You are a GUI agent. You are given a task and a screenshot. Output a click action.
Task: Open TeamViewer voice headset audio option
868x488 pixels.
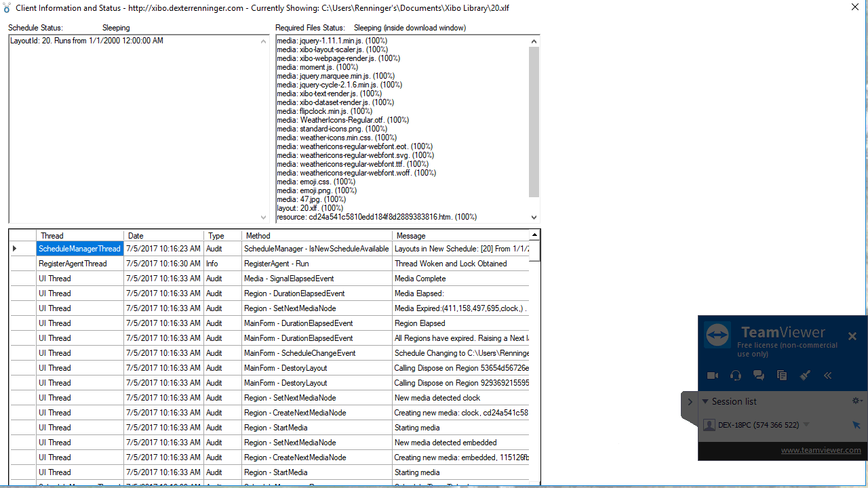point(736,375)
